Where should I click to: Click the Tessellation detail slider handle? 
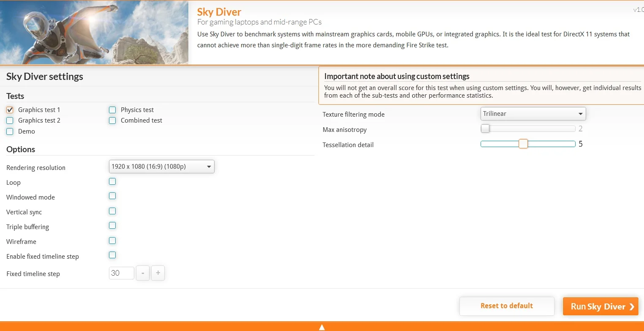tap(523, 144)
